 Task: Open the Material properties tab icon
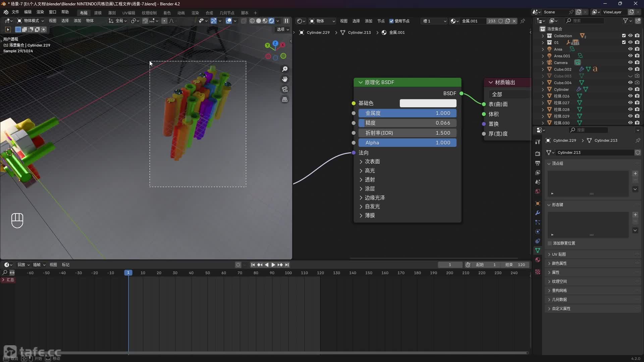tap(538, 260)
